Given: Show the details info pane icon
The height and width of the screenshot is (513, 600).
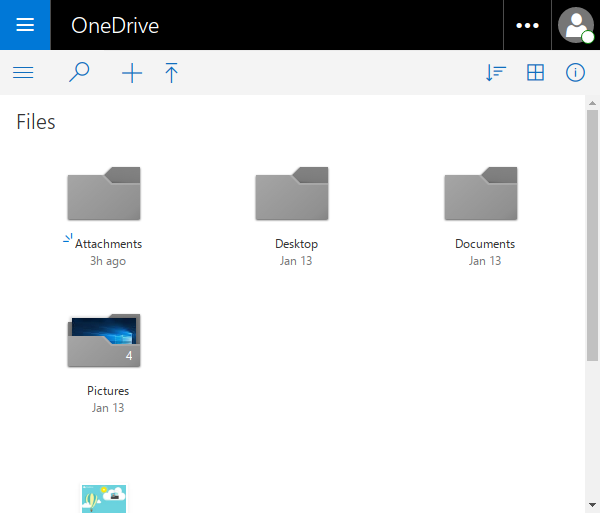Looking at the screenshot, I should [x=575, y=72].
